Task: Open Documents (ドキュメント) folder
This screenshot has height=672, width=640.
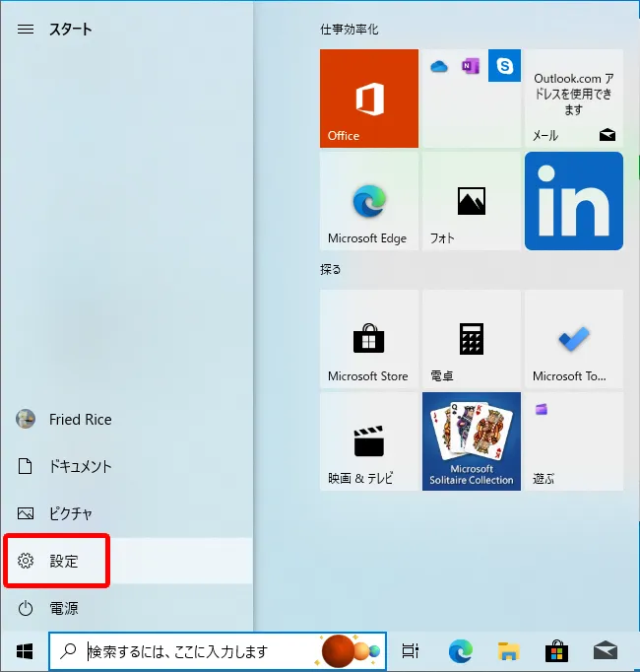Action: (127, 466)
